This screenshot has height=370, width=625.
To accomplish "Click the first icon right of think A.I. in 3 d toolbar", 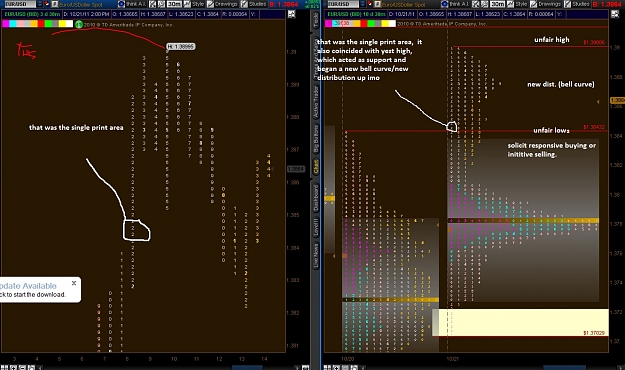I will 152,4.
